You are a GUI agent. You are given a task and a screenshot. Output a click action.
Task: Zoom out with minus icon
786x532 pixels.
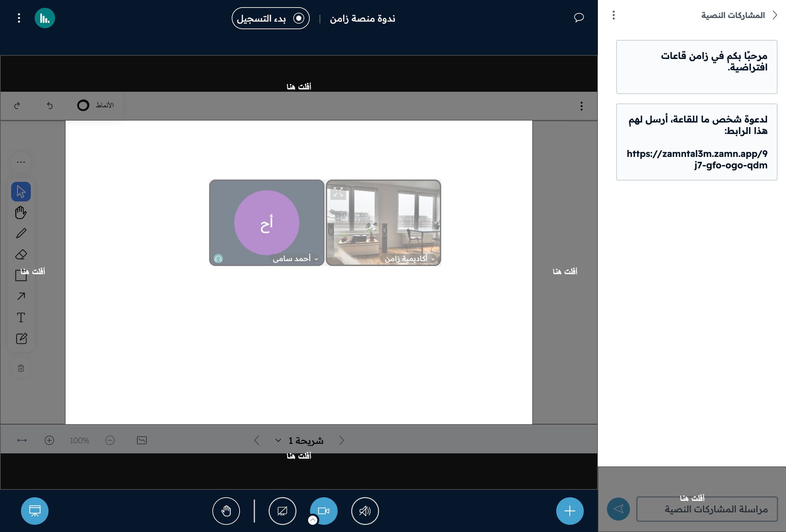click(110, 440)
